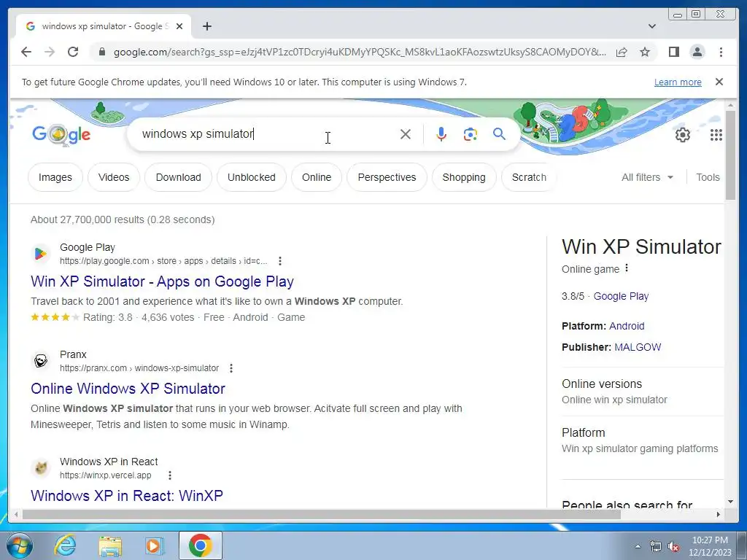Screen dimensions: 747x560
Task: Click the Pranx site favicon
Action: 41,361
